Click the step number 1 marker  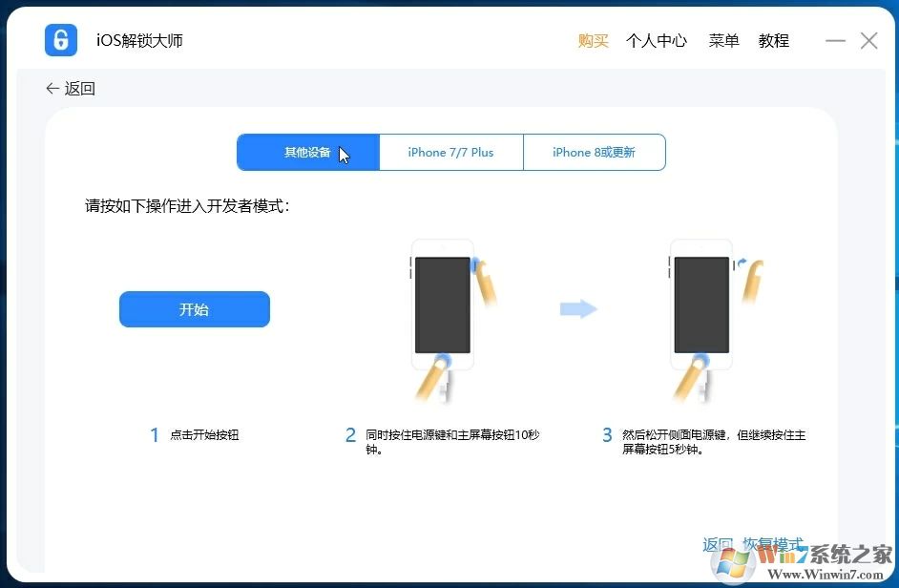[x=155, y=434]
